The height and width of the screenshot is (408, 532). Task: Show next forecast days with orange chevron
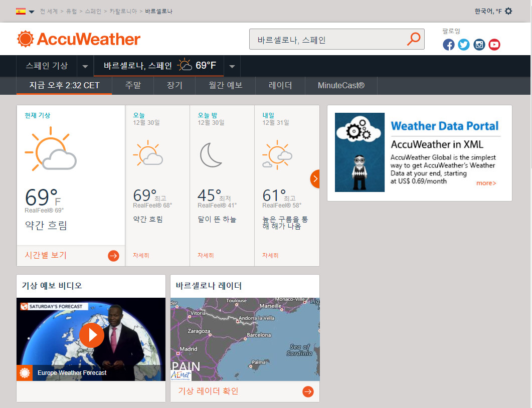coord(315,179)
